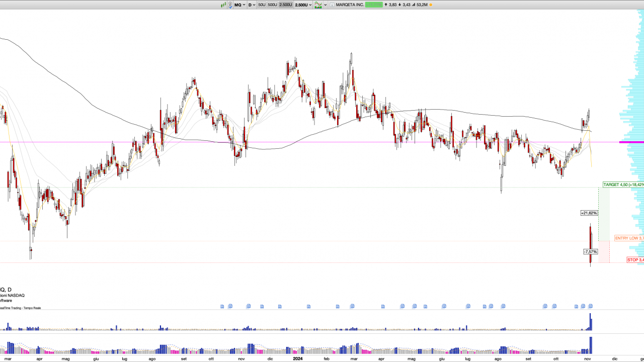644x362 pixels.
Task: Click the green +11,11% change badge
Action: (x=374, y=5)
